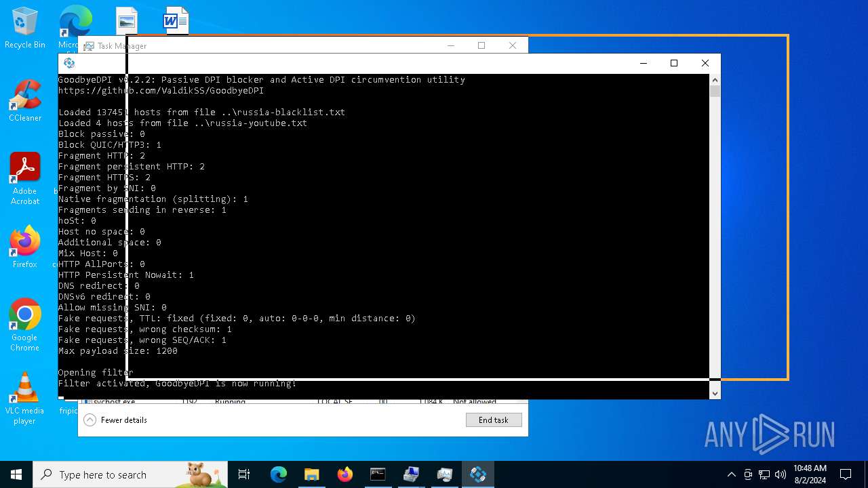Click the End task button
Image resolution: width=868 pixels, height=488 pixels.
coord(494,420)
